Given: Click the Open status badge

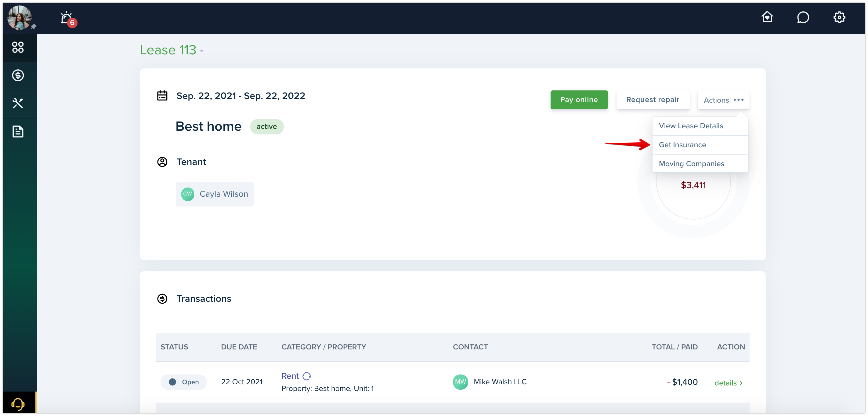Looking at the screenshot, I should [x=183, y=382].
